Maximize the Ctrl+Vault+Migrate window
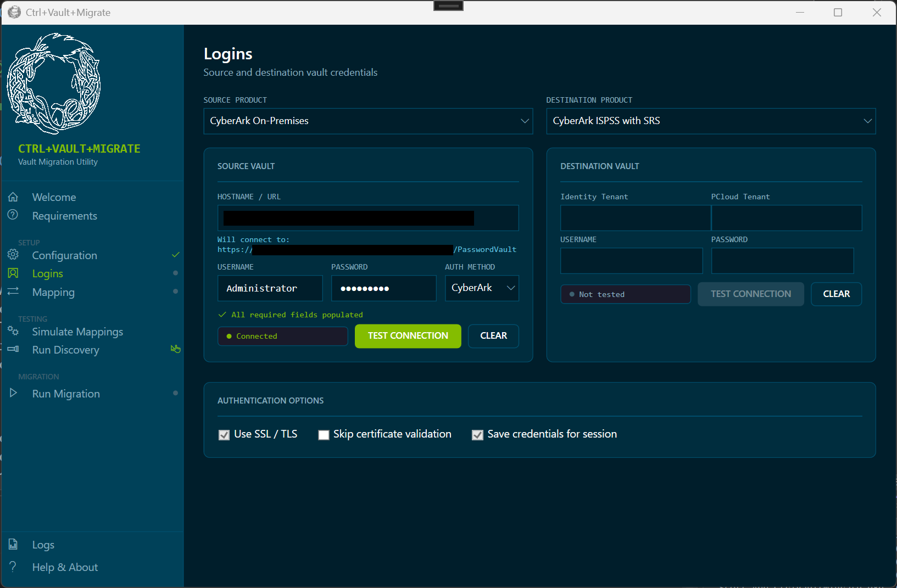 coord(838,12)
